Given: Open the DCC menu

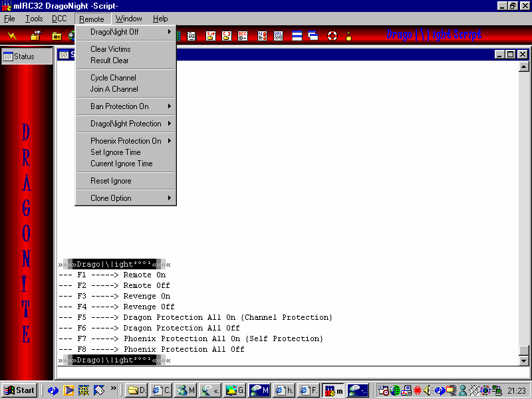Looking at the screenshot, I should 59,19.
